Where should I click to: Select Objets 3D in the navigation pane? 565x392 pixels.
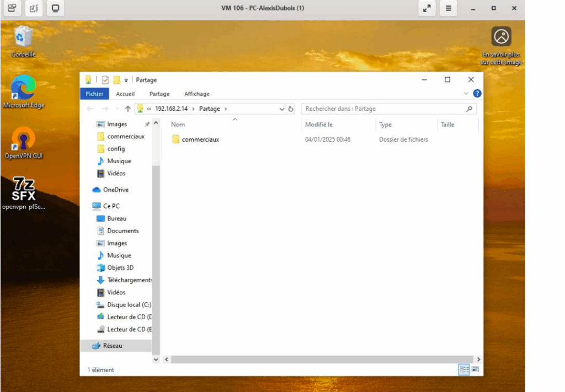click(x=120, y=268)
